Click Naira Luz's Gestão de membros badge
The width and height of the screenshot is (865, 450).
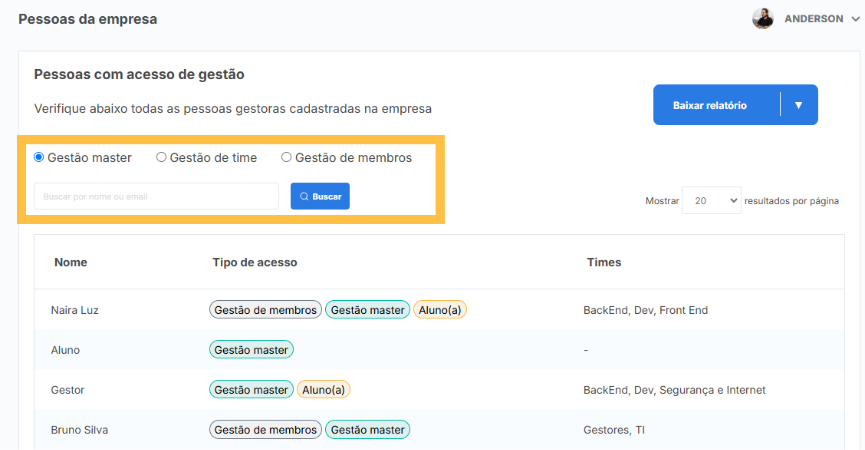(265, 310)
